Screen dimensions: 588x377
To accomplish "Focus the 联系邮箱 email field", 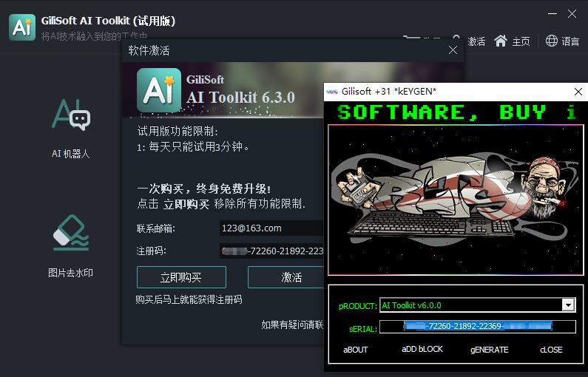I will pyautogui.click(x=271, y=228).
